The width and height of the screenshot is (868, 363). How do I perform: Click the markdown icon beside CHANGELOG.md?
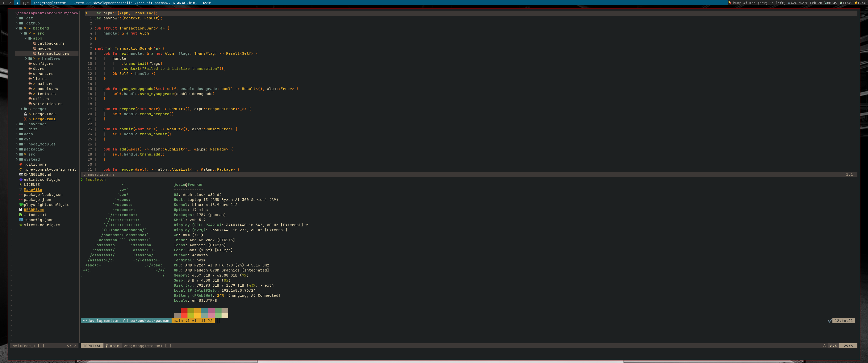(21, 174)
